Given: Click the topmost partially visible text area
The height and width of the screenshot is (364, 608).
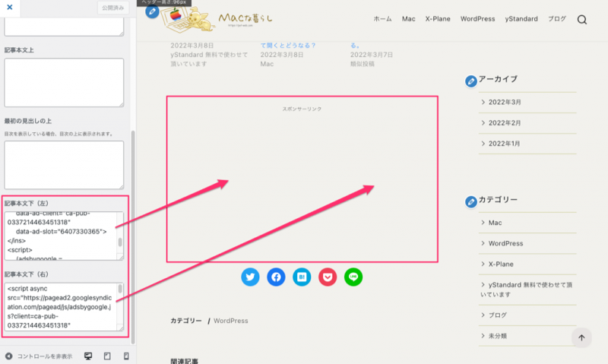Looking at the screenshot, I should click(x=64, y=28).
